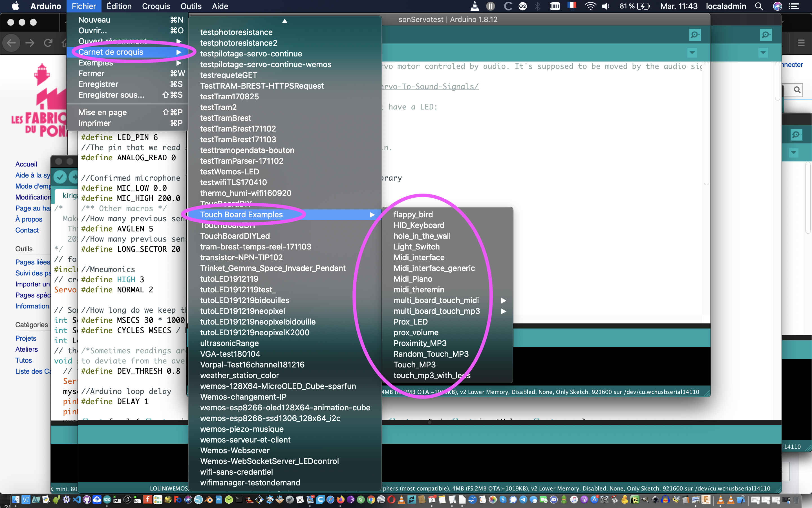Image resolution: width=812 pixels, height=508 pixels.
Task: Click the Verify checkmark button in background Arduino window
Action: click(x=60, y=177)
